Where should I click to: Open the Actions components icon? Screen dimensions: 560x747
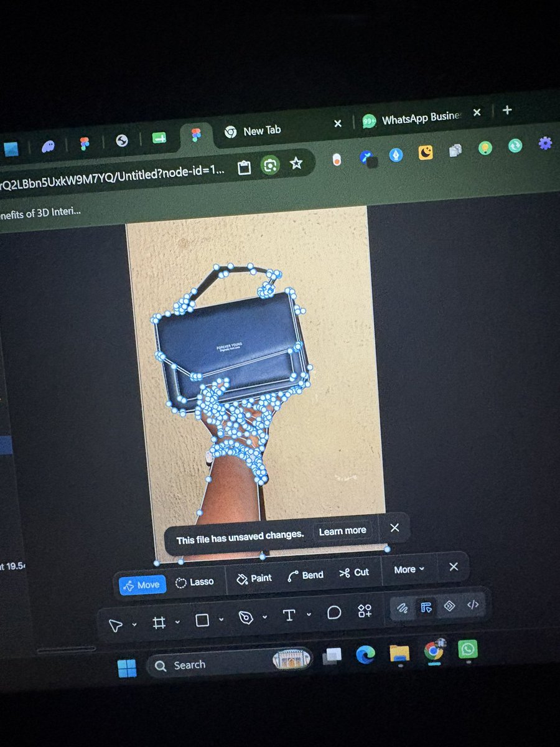(x=365, y=611)
